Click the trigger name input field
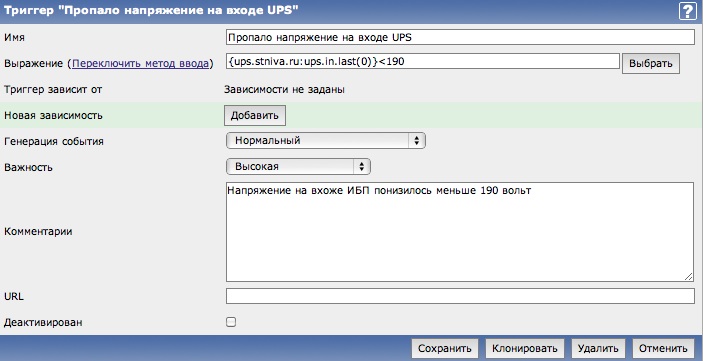Viewport: 703px width, 361px height. click(x=460, y=37)
